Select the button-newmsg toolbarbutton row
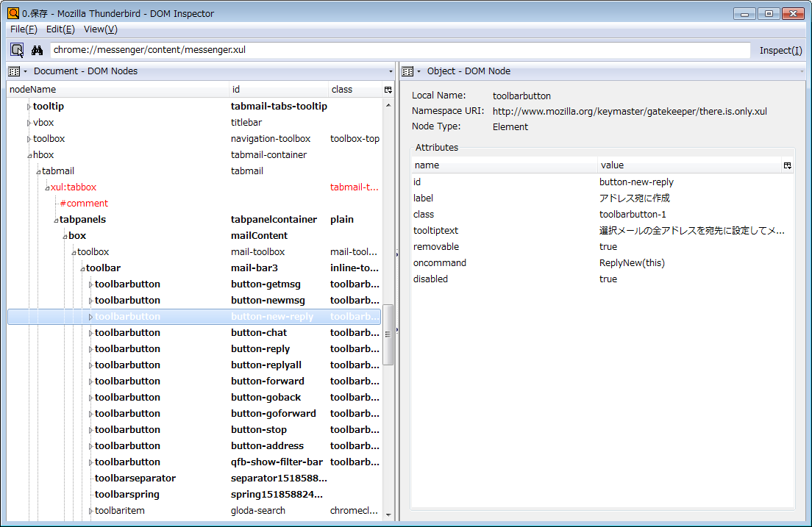The height and width of the screenshot is (527, 812). [195, 301]
